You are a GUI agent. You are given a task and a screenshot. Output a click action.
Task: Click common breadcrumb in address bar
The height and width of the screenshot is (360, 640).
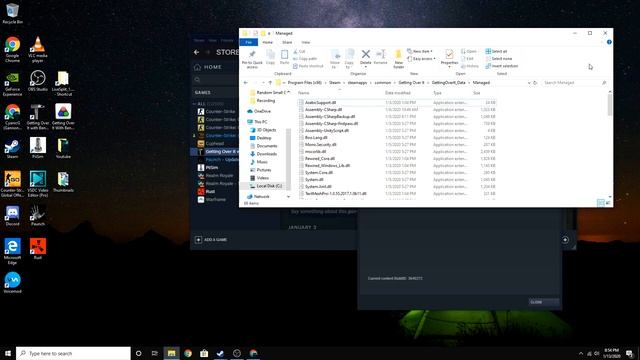point(382,83)
